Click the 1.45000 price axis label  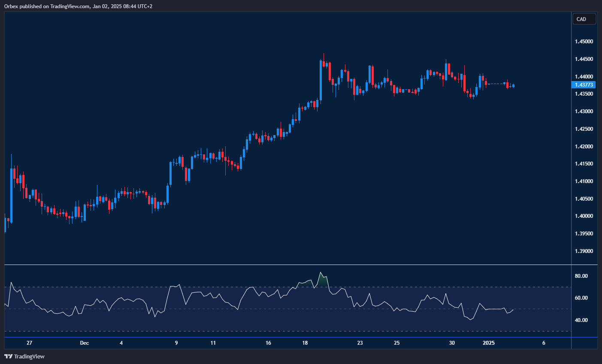584,42
